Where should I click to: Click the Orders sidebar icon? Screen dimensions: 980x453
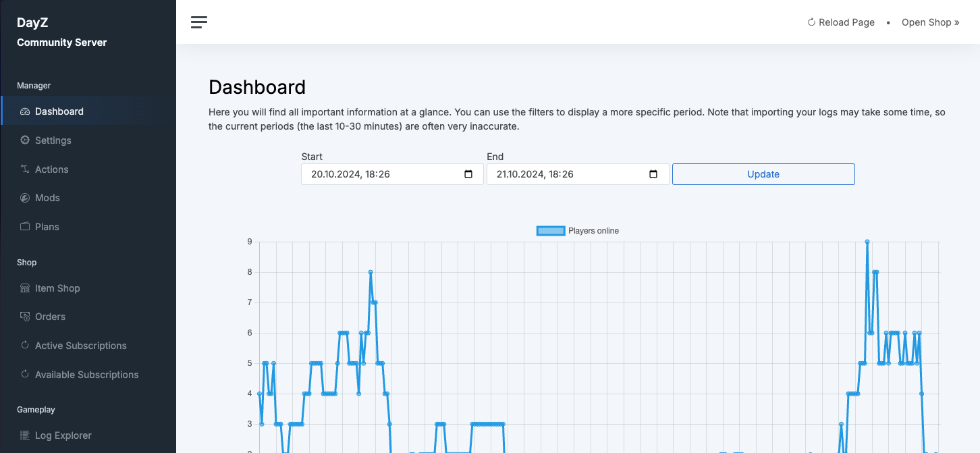click(25, 317)
